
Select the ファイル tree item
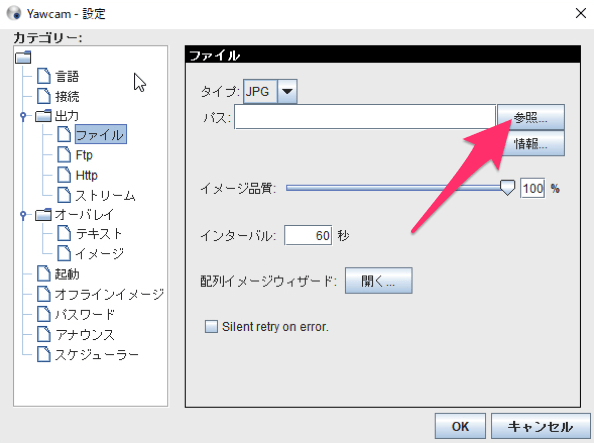coord(100,135)
